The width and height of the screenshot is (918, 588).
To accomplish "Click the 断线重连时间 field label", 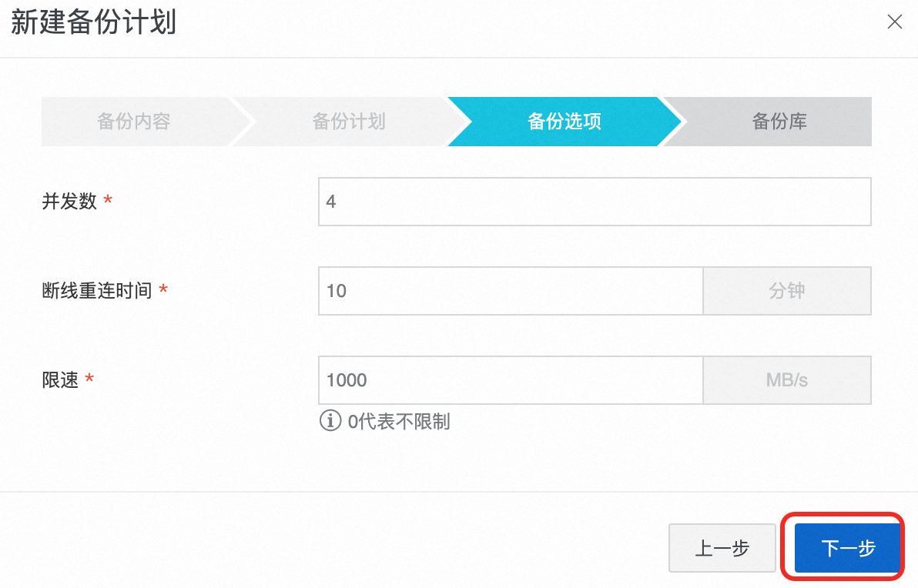I will click(96, 291).
